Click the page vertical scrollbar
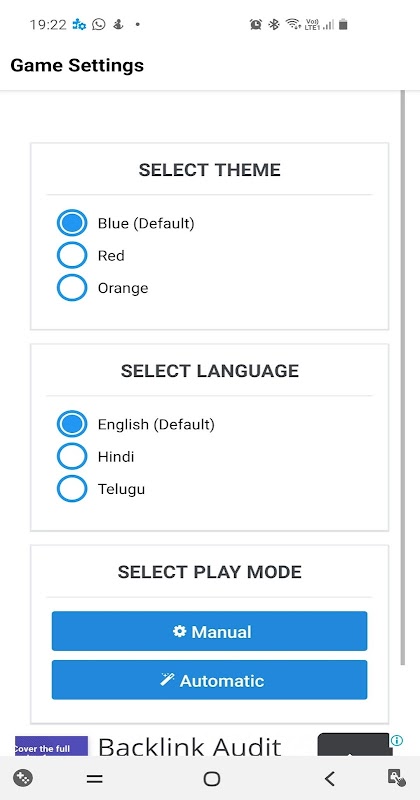This screenshot has height=800, width=420. (x=403, y=378)
